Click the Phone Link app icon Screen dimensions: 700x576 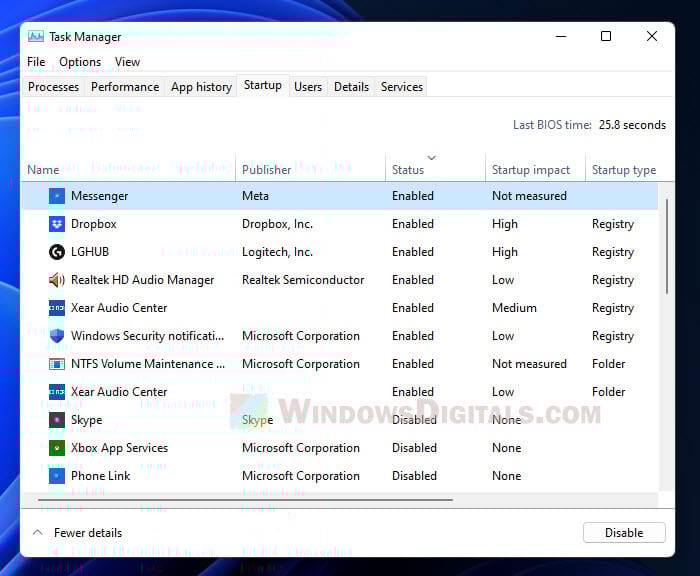(x=57, y=476)
